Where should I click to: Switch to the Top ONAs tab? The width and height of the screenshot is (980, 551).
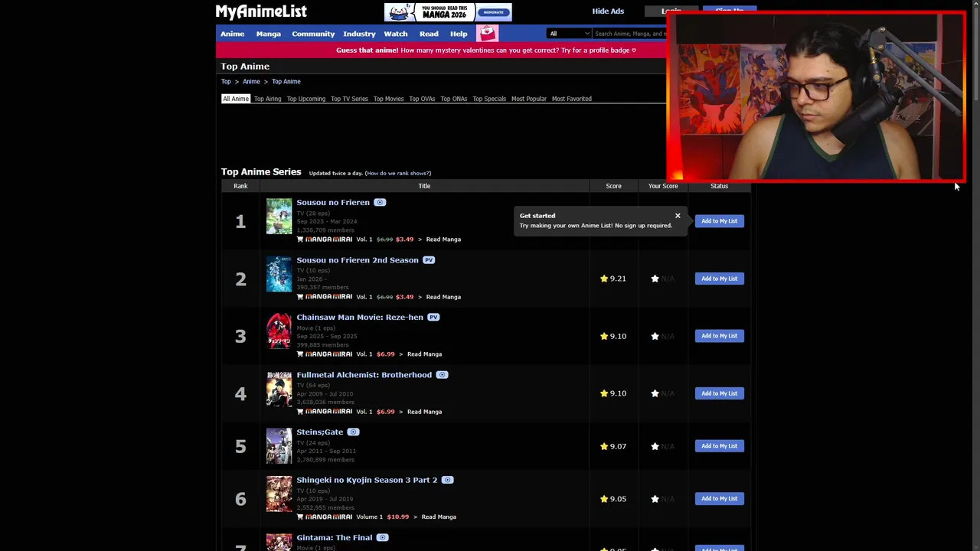[x=454, y=99]
